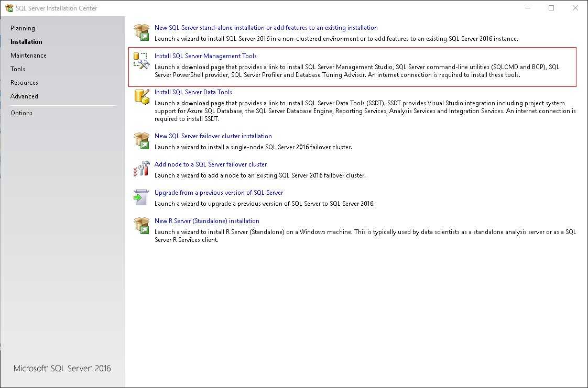Click the Data Tools description mentioning SSDT
Image resolution: width=588 pixels, height=388 pixels.
pyautogui.click(x=365, y=111)
